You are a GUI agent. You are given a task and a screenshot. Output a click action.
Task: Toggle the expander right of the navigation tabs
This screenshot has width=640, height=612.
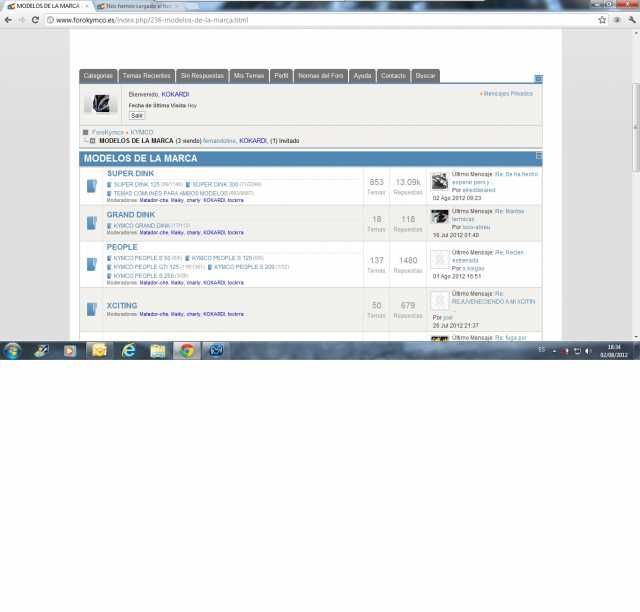pyautogui.click(x=538, y=78)
